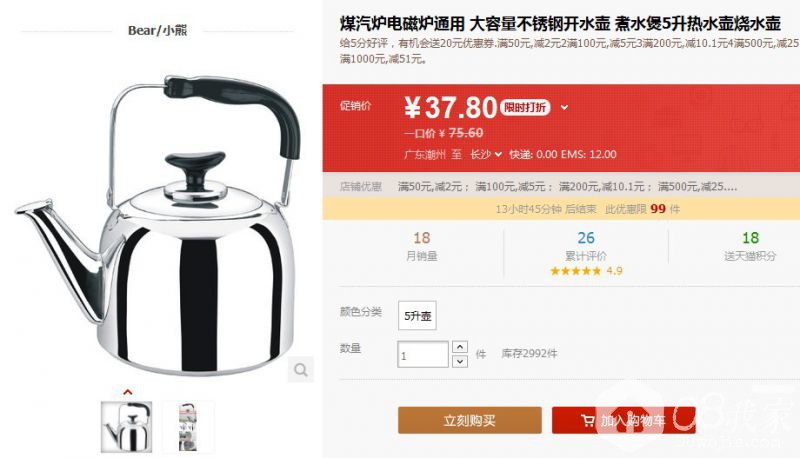The height and width of the screenshot is (458, 800).
Task: Open the 累计评价 26 reviews tab
Action: click(x=586, y=245)
